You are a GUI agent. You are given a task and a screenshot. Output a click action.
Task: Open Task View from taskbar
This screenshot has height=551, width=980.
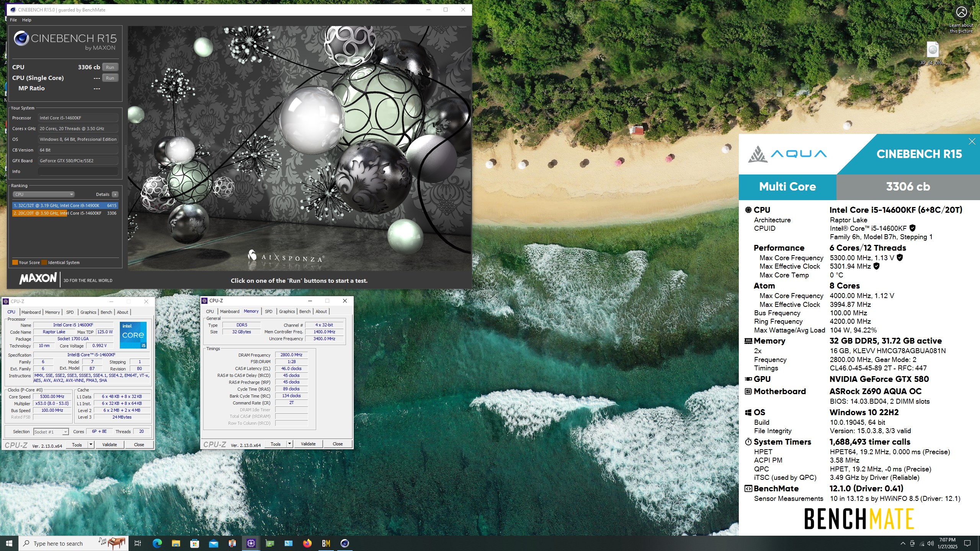click(x=138, y=543)
